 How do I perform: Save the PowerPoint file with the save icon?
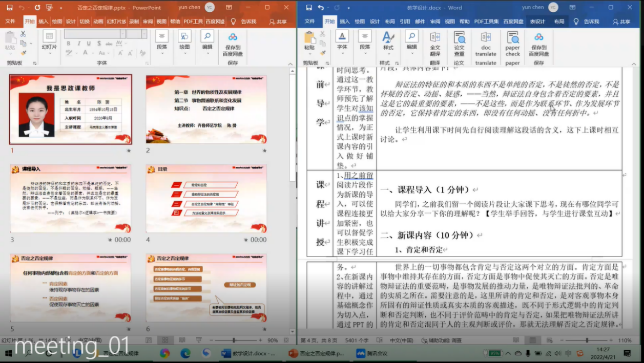pos(8,8)
